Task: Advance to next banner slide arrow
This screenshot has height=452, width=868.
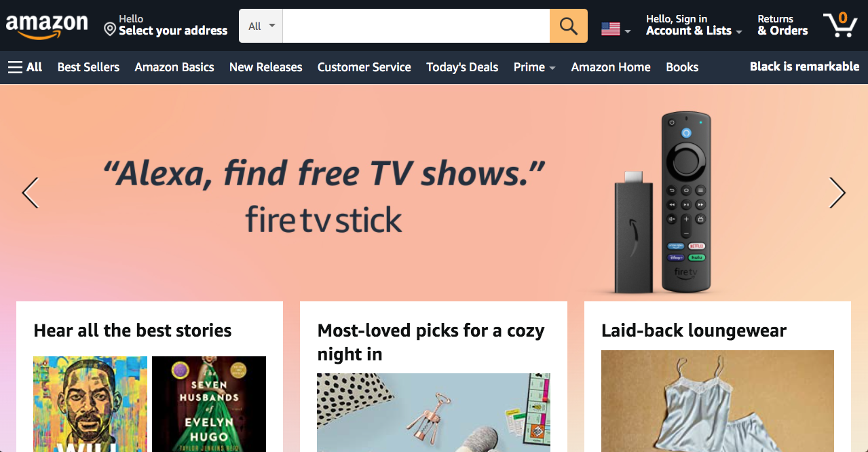Action: click(x=837, y=193)
